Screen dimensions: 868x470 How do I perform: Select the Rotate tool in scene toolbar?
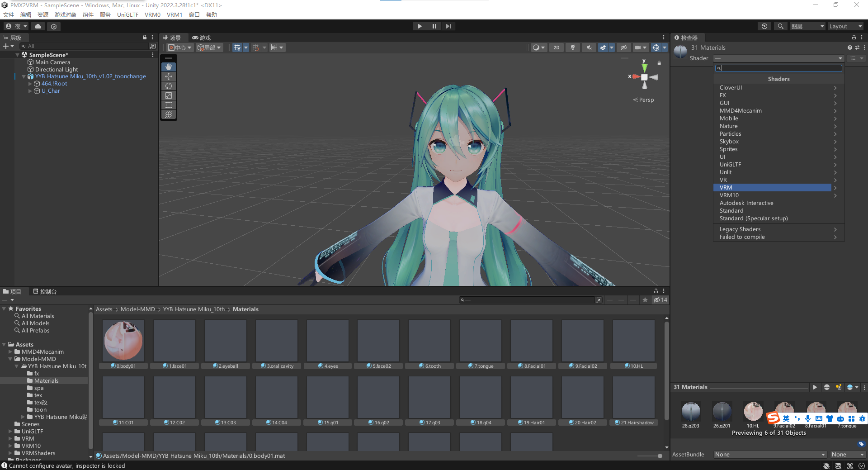[169, 86]
